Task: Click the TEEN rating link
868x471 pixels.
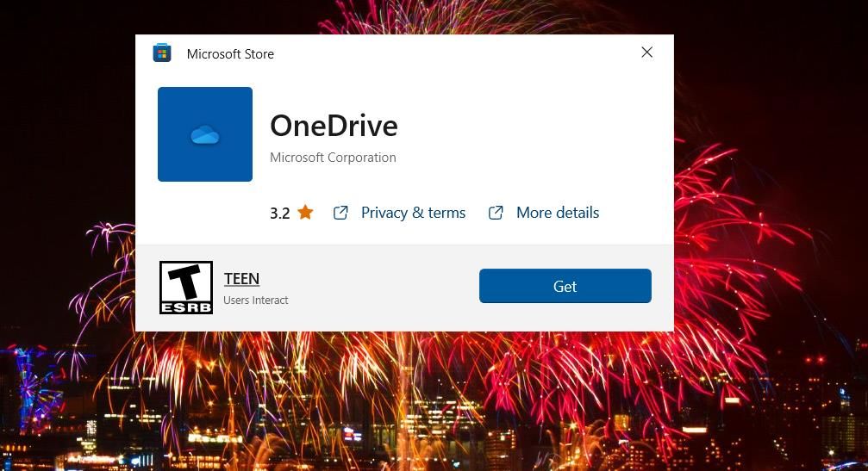Action: coord(241,279)
